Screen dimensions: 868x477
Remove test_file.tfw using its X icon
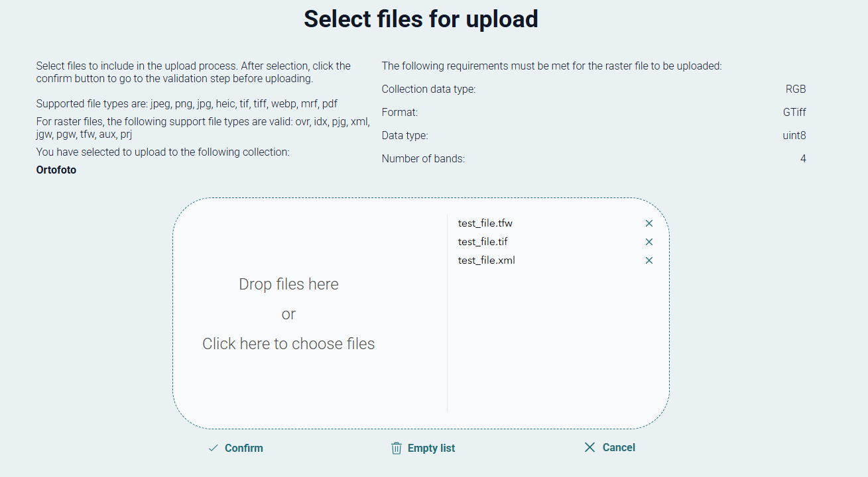point(649,223)
